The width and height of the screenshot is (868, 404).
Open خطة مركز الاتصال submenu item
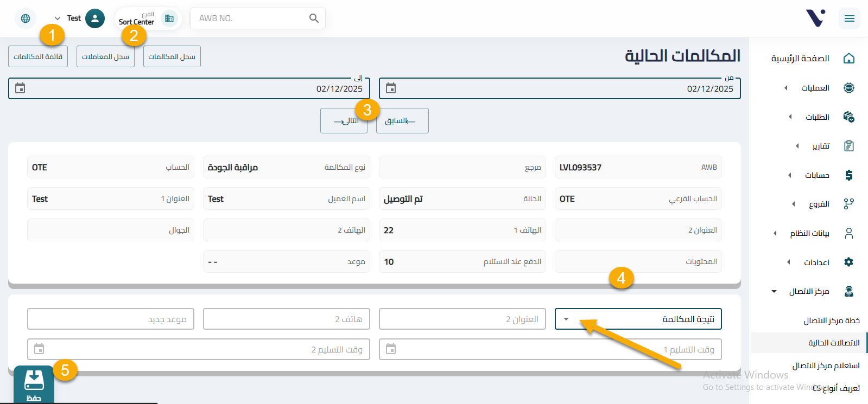point(832,320)
